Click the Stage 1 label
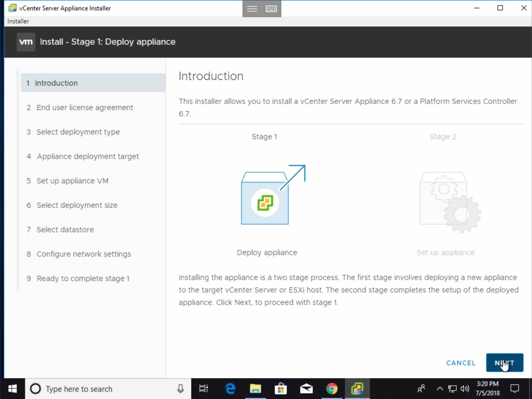 tap(264, 137)
